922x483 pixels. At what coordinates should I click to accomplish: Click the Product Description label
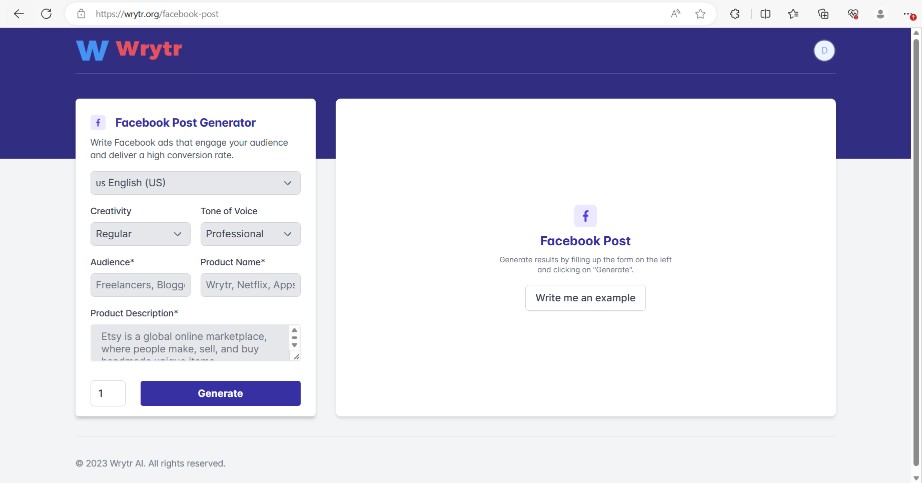click(134, 313)
